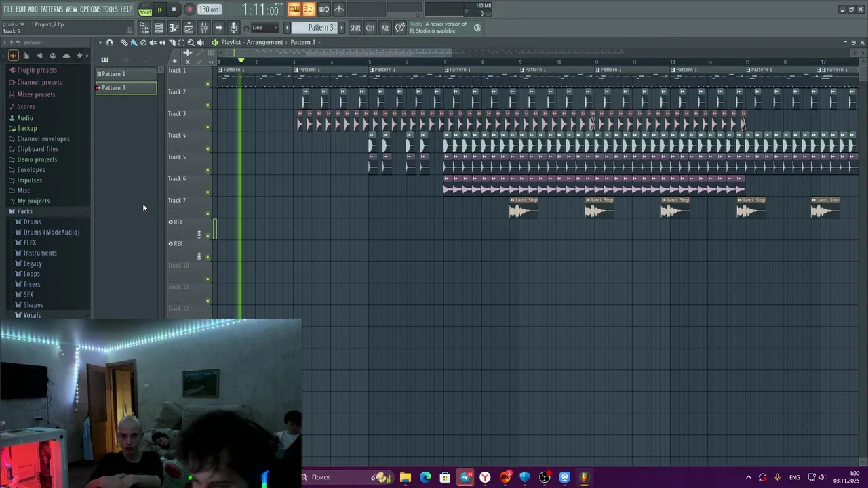The width and height of the screenshot is (868, 488).
Task: Expand the Backup folder in browser
Action: pos(27,128)
